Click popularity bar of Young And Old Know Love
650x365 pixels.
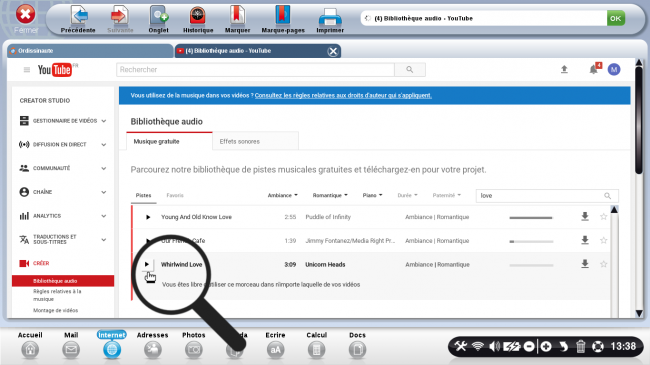point(531,217)
